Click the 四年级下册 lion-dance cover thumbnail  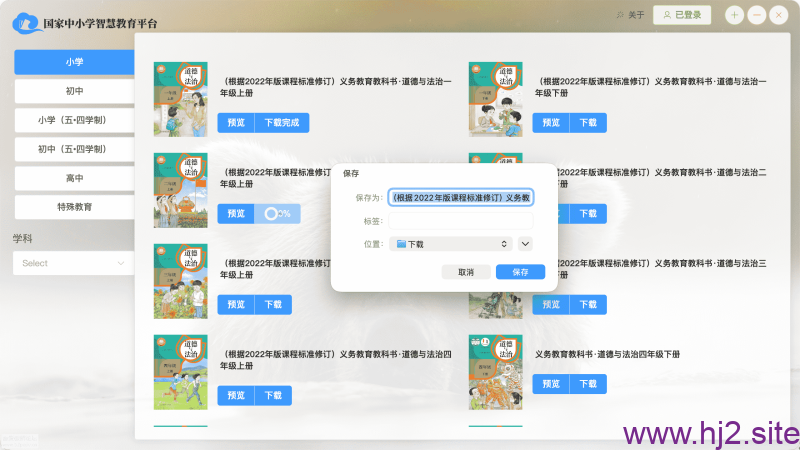pyautogui.click(x=495, y=371)
